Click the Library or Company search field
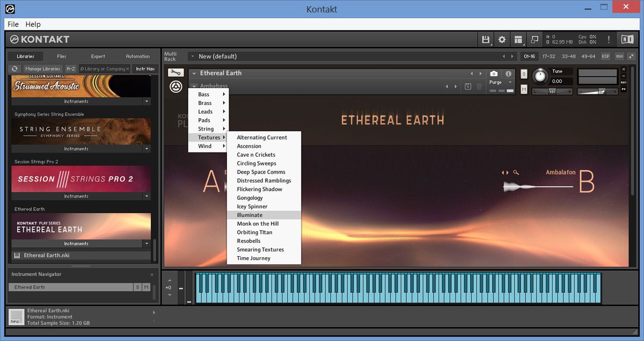 [103, 69]
